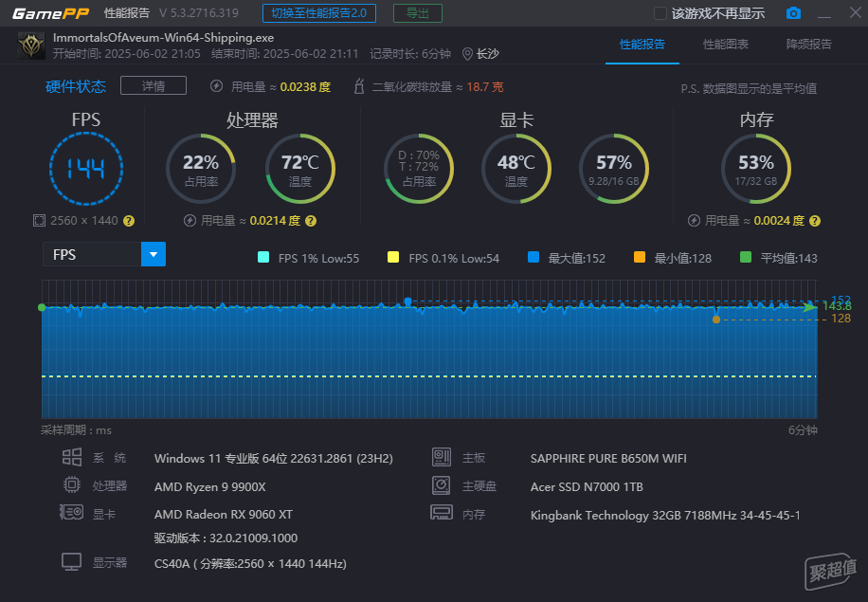Click the Kingbank Technology 32GB memory text

point(665,515)
